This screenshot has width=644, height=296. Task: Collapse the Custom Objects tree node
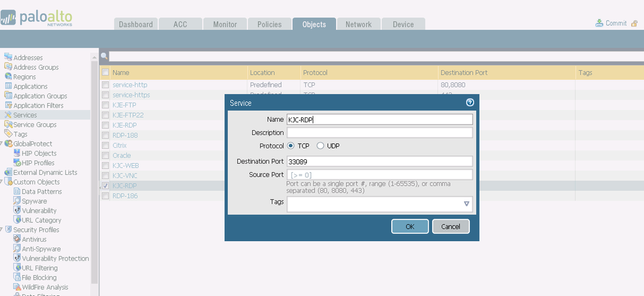(x=2, y=182)
